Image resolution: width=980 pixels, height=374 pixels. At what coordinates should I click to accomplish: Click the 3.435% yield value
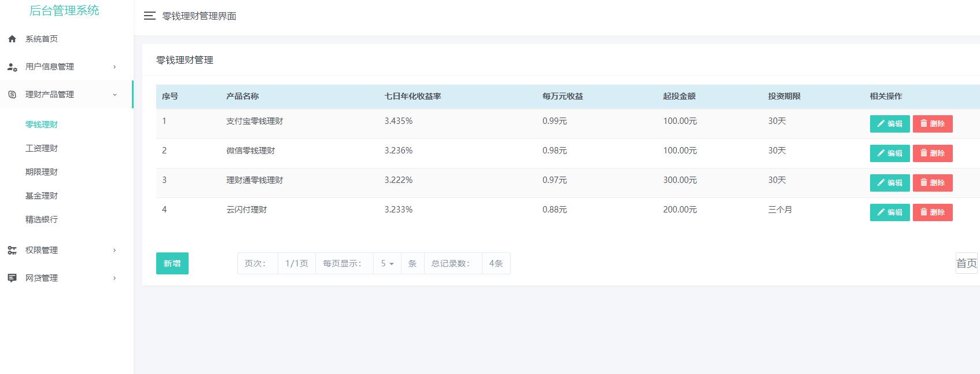pos(399,121)
